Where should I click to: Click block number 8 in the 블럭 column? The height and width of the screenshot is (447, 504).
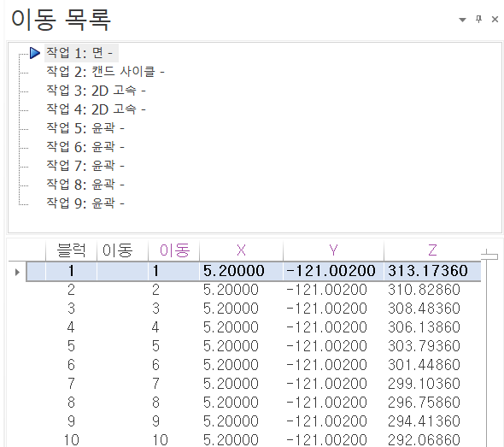71,403
